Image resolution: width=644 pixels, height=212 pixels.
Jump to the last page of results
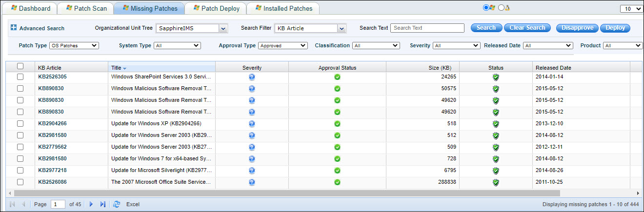click(x=103, y=204)
